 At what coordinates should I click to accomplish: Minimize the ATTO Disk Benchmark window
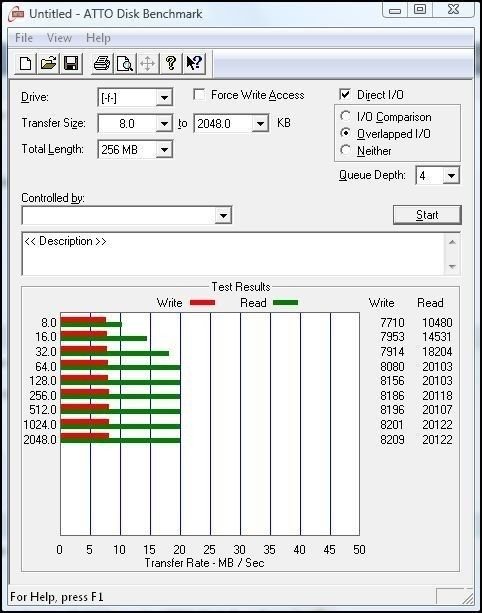395,9
